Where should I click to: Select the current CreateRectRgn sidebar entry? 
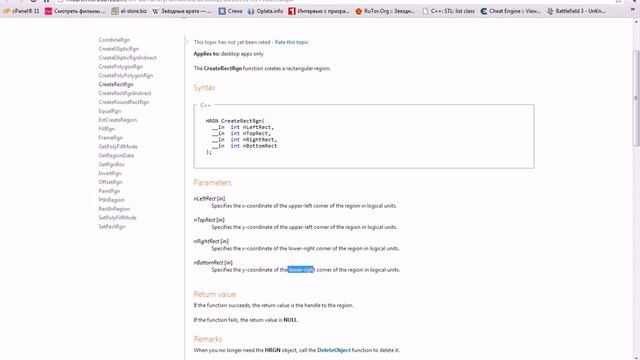pos(116,84)
